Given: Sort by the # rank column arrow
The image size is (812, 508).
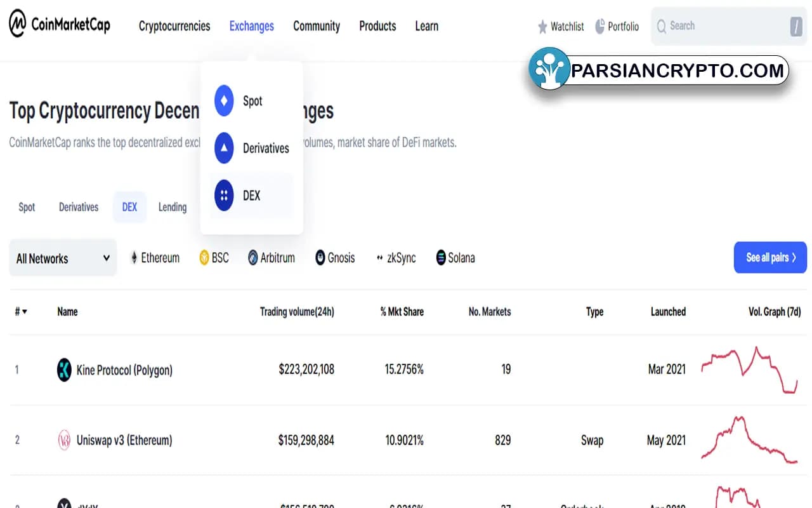Looking at the screenshot, I should tap(25, 312).
